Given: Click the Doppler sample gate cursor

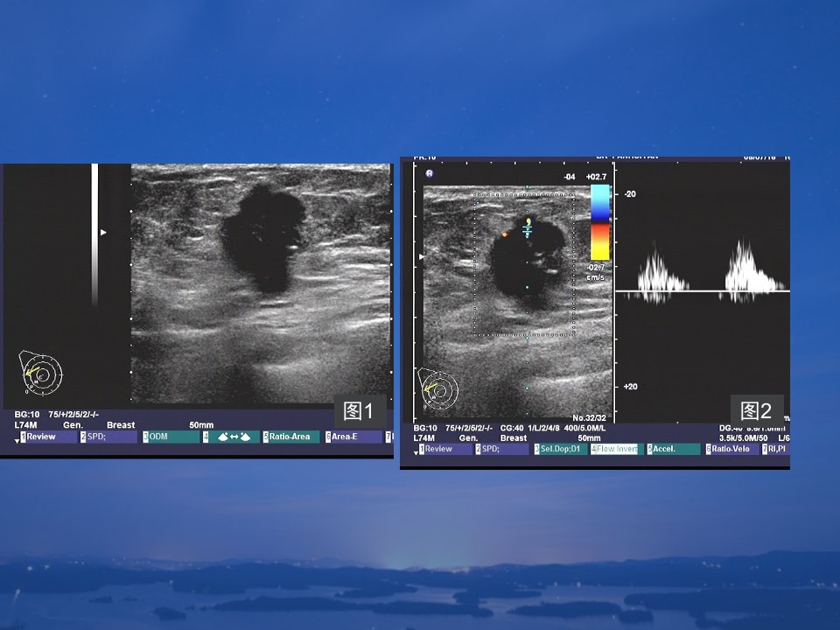Looking at the screenshot, I should click(528, 228).
